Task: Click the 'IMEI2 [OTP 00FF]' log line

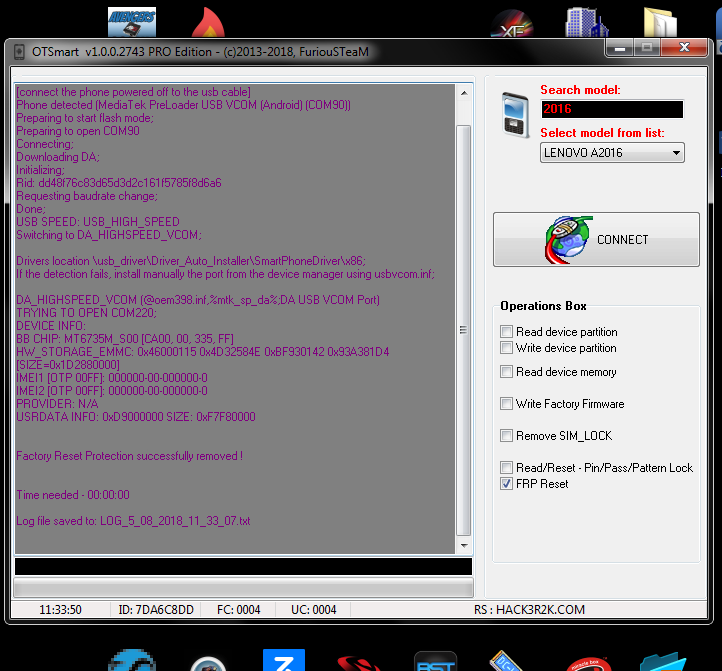Action: coord(112,391)
